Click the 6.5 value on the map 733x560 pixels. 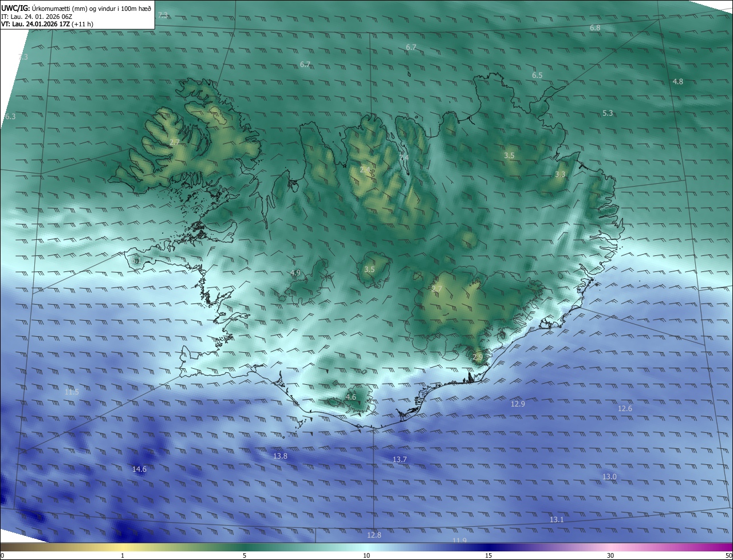pos(537,75)
